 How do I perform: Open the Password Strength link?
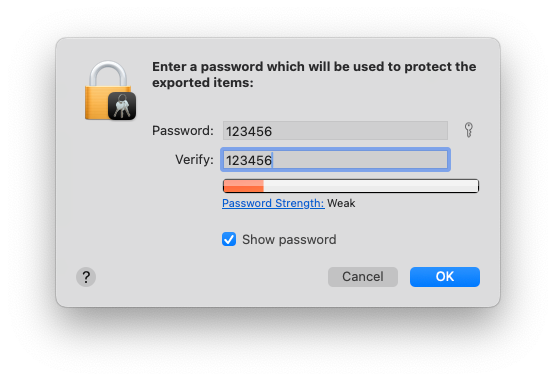pos(273,203)
